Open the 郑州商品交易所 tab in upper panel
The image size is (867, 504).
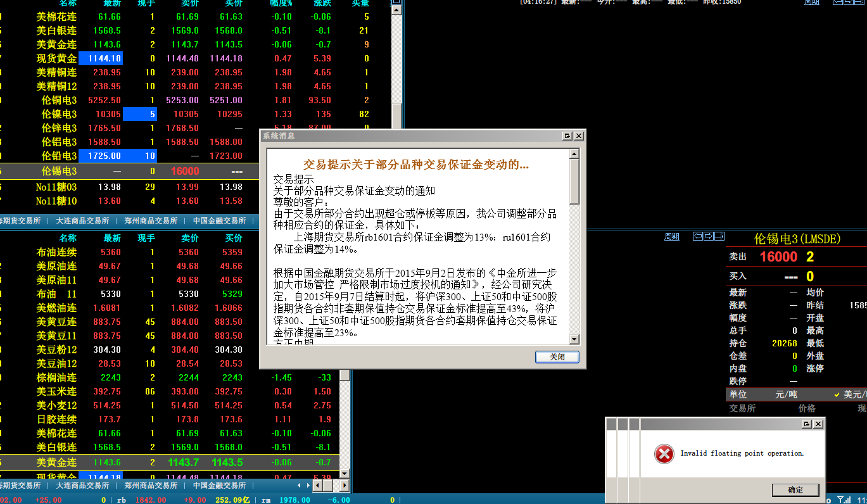151,221
